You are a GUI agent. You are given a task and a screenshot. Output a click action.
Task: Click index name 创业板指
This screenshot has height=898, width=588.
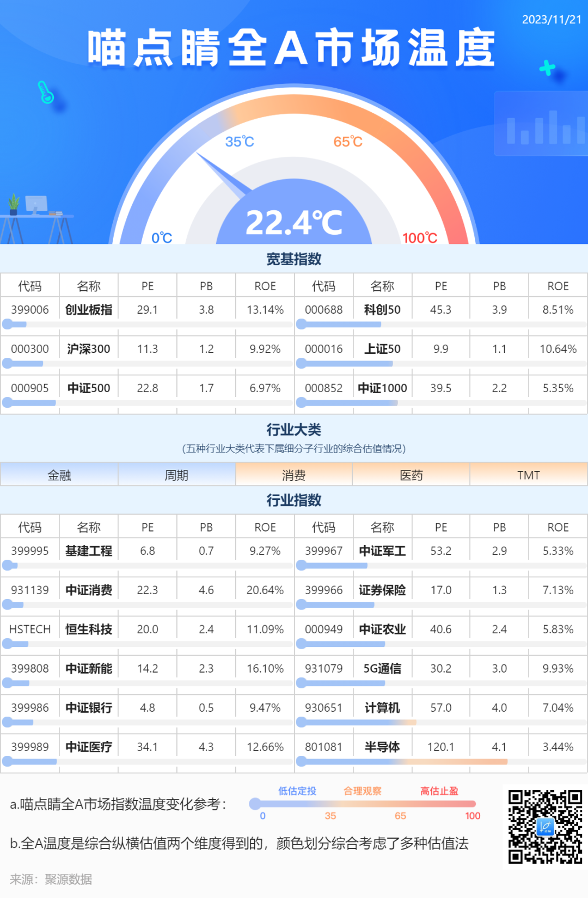[x=89, y=310]
